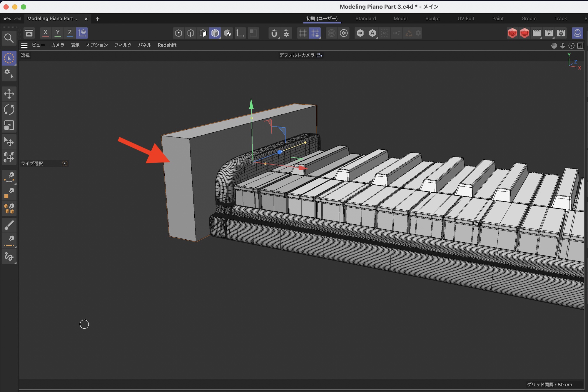Image resolution: width=588 pixels, height=392 pixels.
Task: Switch to Points mode
Action: coord(178,33)
